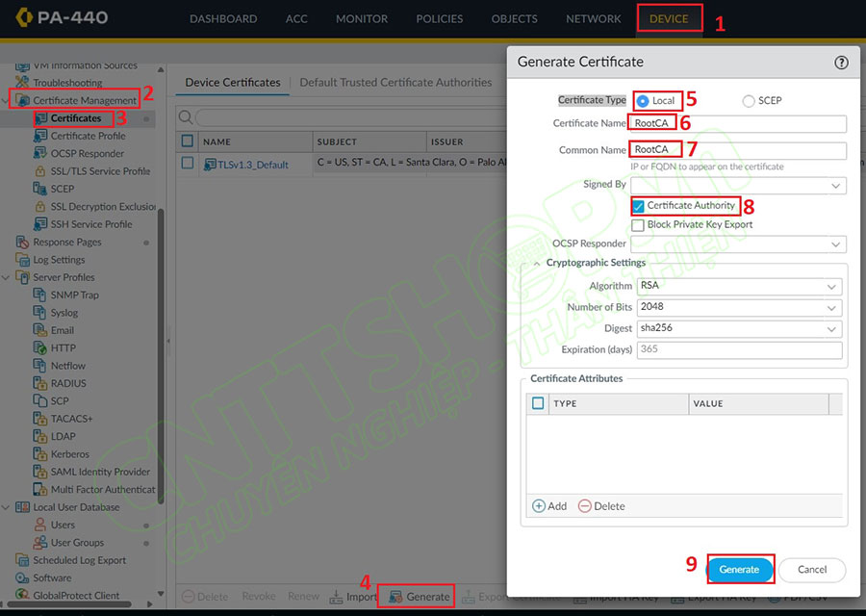
Task: Click Import in the bottom toolbar
Action: coord(352,597)
